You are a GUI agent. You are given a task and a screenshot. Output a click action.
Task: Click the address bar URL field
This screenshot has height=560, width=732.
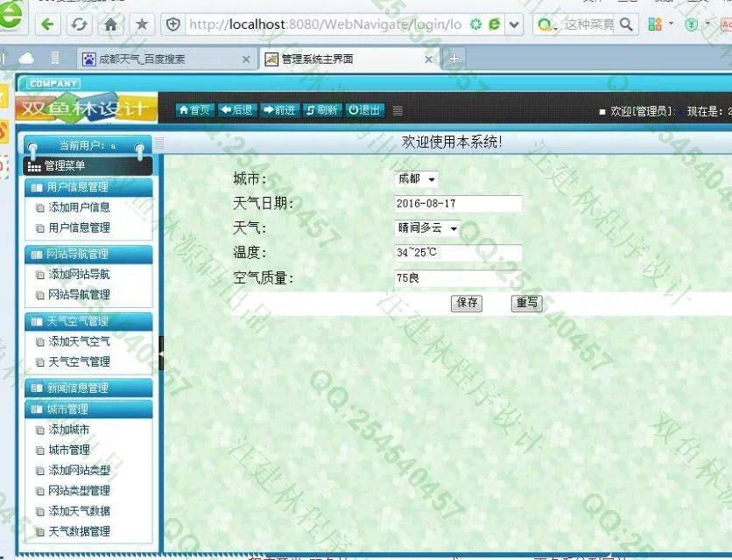point(325,24)
